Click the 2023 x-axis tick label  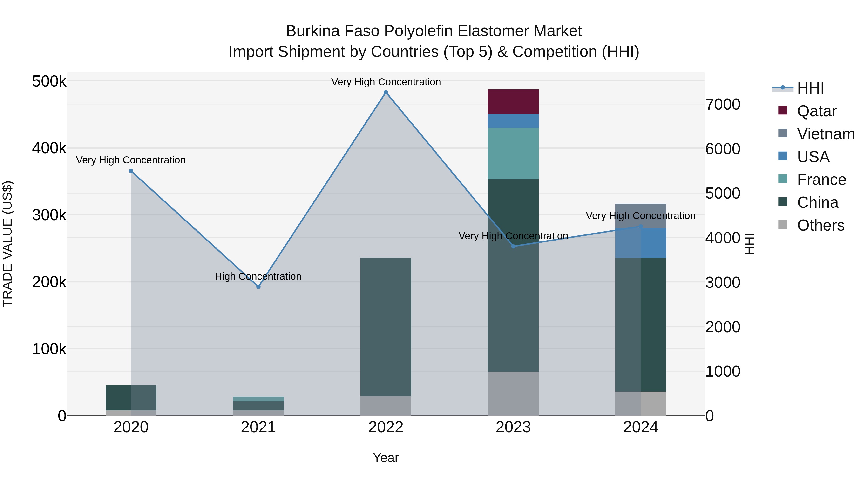(x=513, y=427)
